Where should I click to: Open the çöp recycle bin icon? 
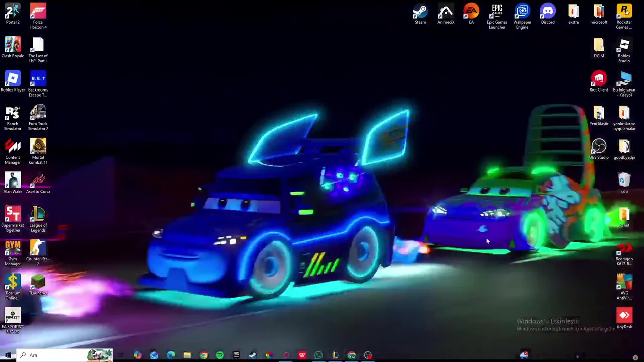click(624, 183)
